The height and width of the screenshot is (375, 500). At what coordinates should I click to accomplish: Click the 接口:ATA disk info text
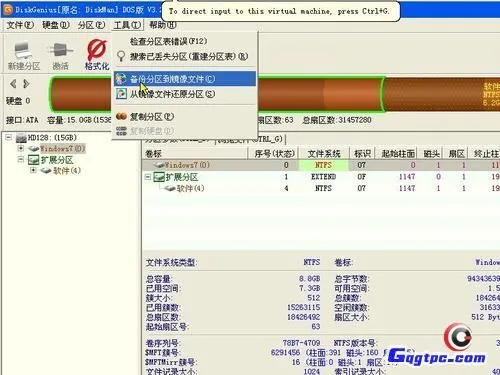(22, 120)
